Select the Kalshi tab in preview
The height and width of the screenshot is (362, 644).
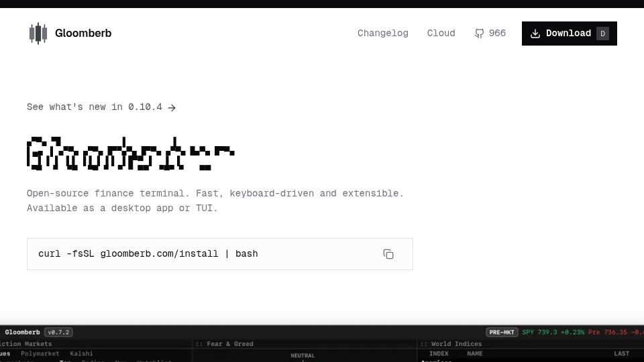pyautogui.click(x=81, y=353)
